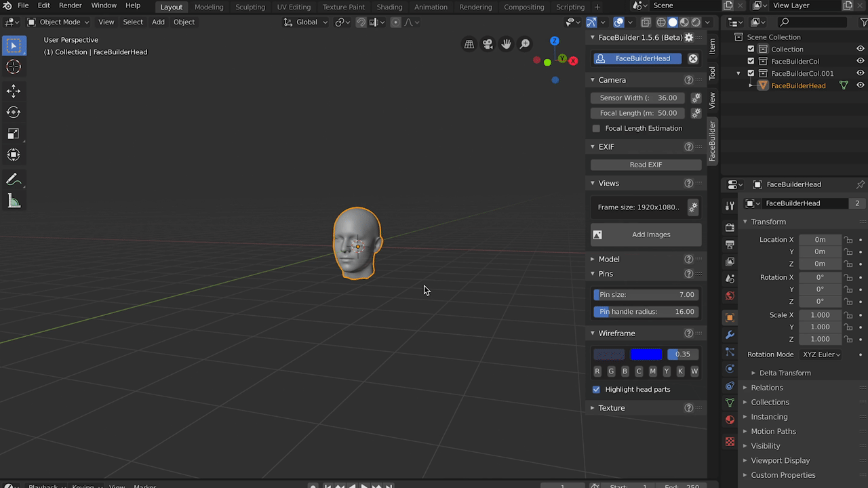Uncheck Highlight head parts
Image resolution: width=868 pixels, height=488 pixels.
tap(597, 390)
